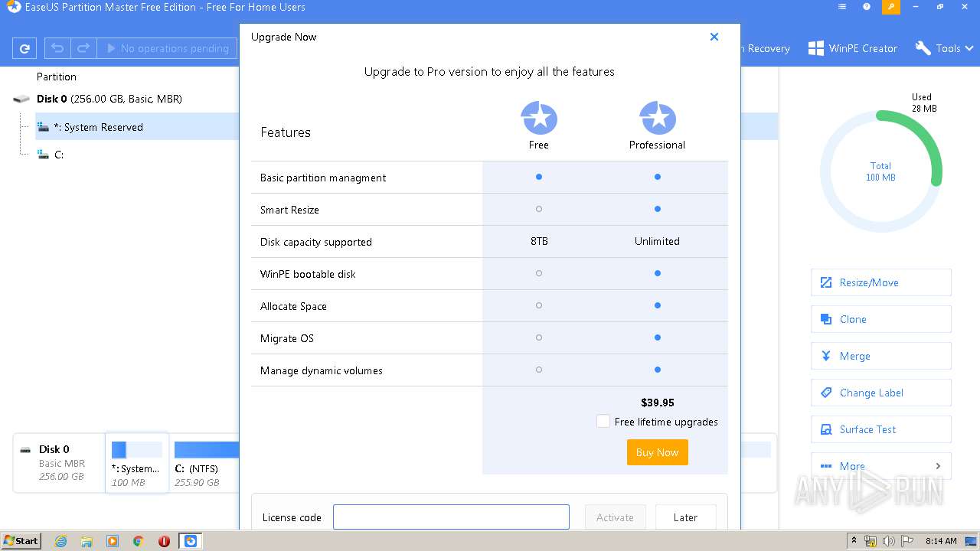Expand the More operations entry

click(880, 466)
